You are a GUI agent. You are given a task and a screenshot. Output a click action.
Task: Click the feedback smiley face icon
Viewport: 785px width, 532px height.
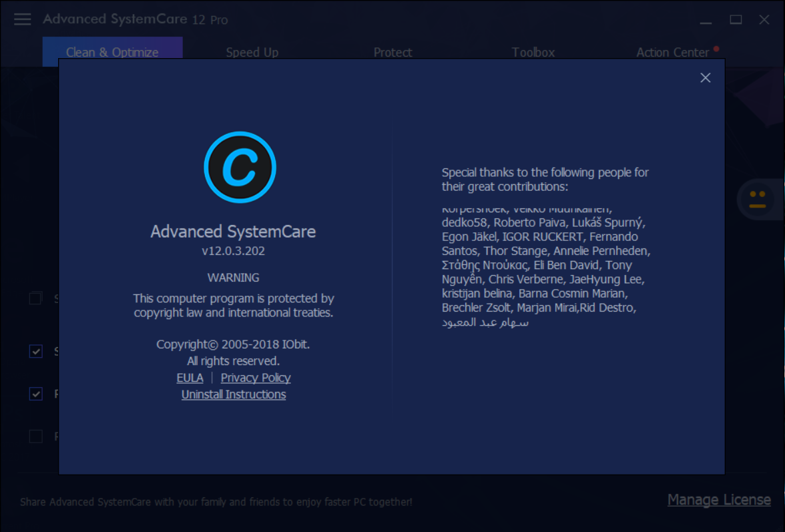[x=757, y=199]
